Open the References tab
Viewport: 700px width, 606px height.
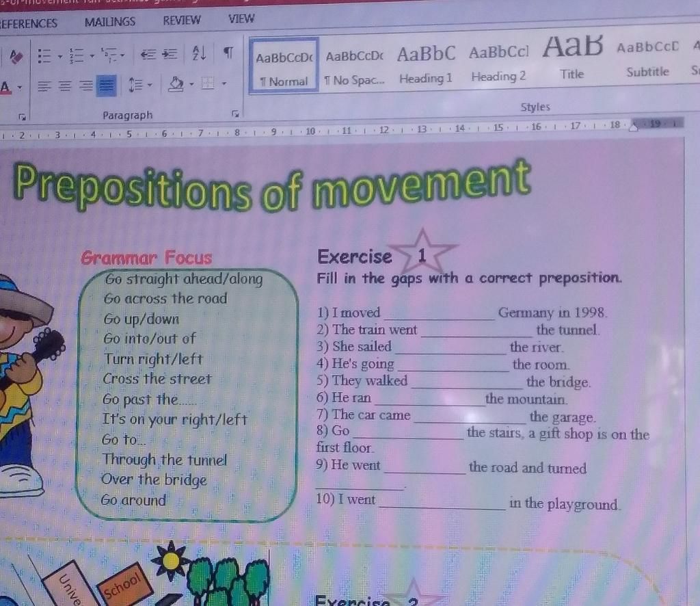point(29,23)
